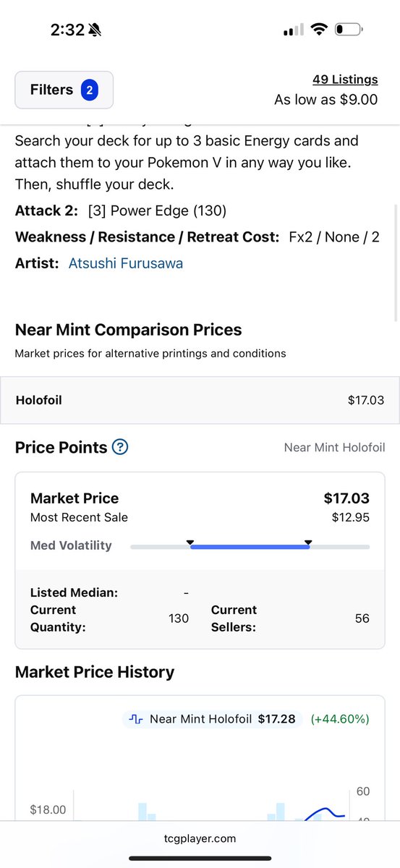
Task: Click the right volatility range marker
Action: [x=309, y=542]
